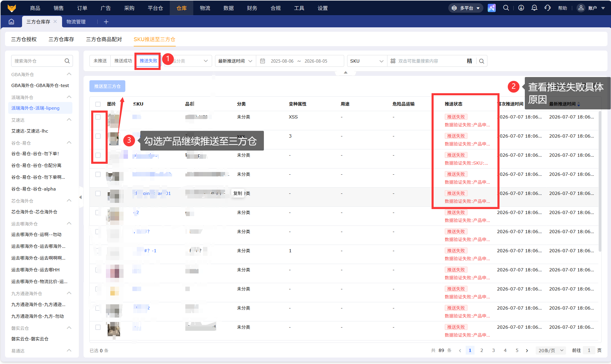611x364 pixels.
Task: Switch to the 三方仓商品配对 sub-tab
Action: click(x=104, y=39)
